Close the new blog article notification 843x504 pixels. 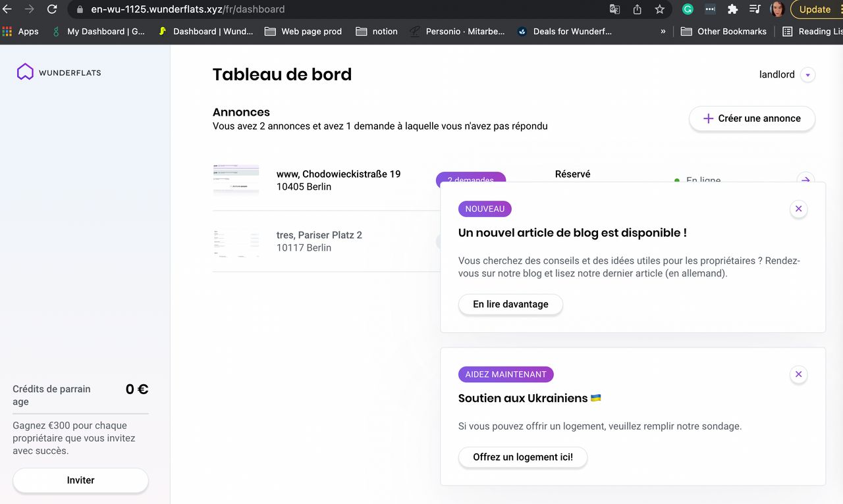pyautogui.click(x=798, y=209)
